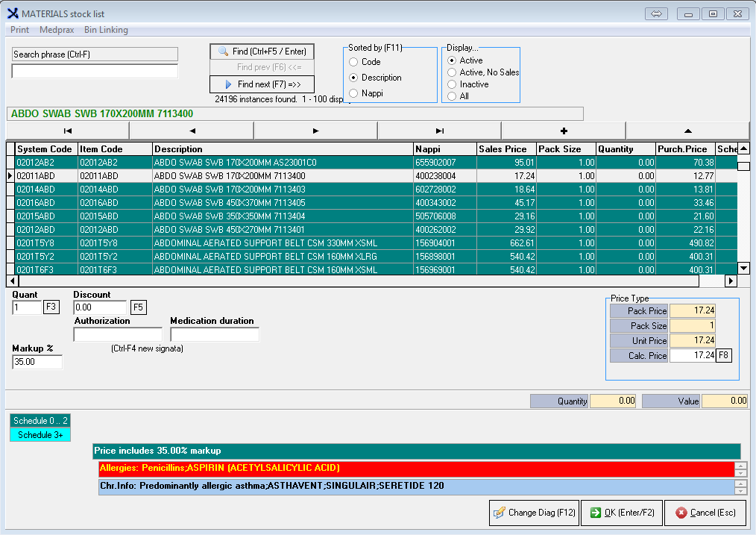The image size is (756, 535).
Task: Click Change Diag (F12) button
Action: tap(534, 513)
